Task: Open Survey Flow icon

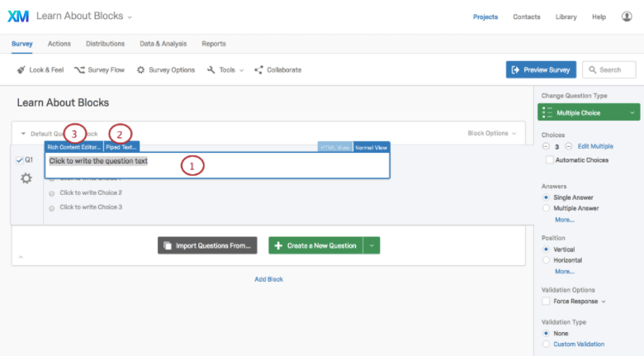Action: (79, 70)
